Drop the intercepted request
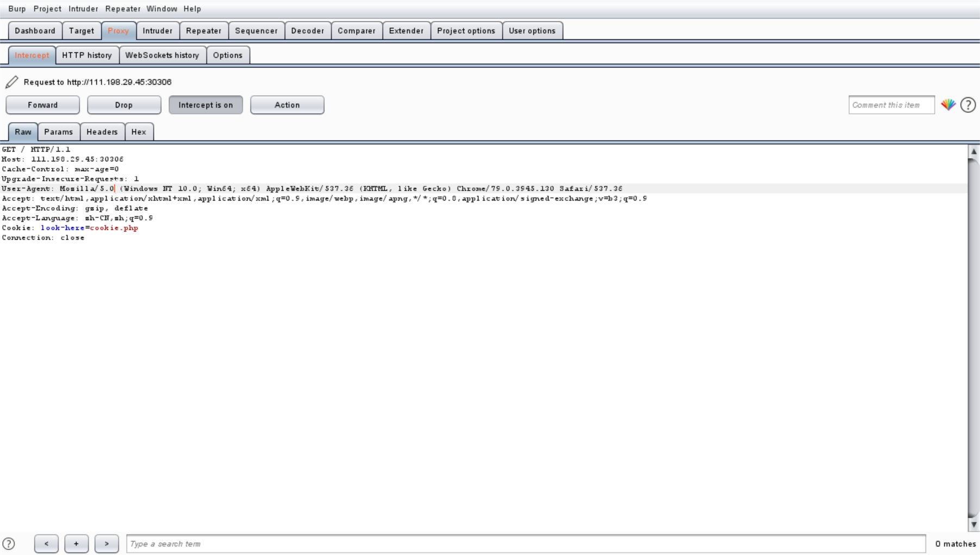Screen dimensions: 980x555 (x=124, y=105)
